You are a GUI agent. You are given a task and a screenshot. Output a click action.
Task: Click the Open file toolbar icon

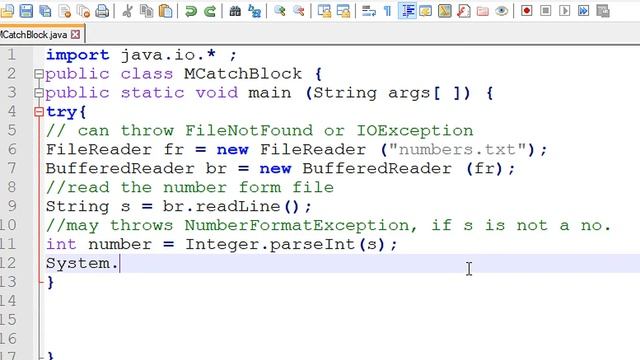click(7, 11)
